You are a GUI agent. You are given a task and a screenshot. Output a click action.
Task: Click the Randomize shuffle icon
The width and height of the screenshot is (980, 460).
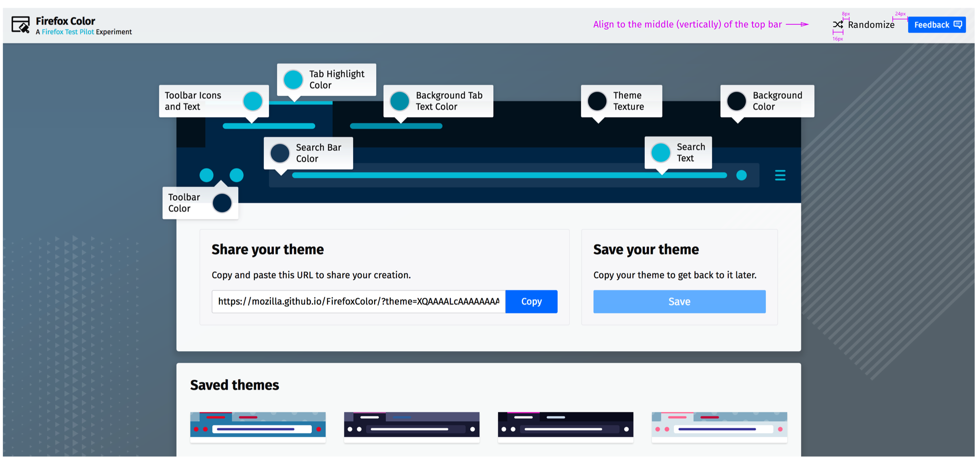pos(837,25)
